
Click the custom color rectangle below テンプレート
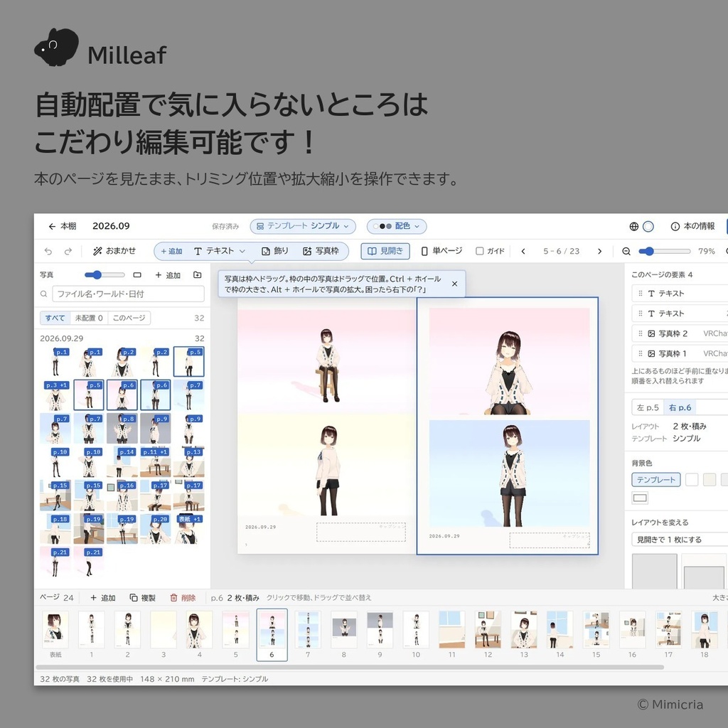pos(640,498)
